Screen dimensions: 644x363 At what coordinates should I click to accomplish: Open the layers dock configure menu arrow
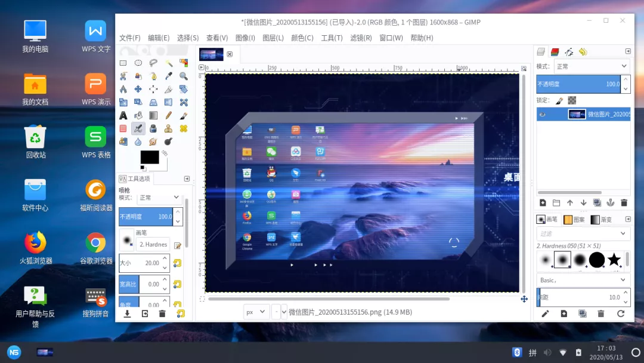pyautogui.click(x=628, y=51)
